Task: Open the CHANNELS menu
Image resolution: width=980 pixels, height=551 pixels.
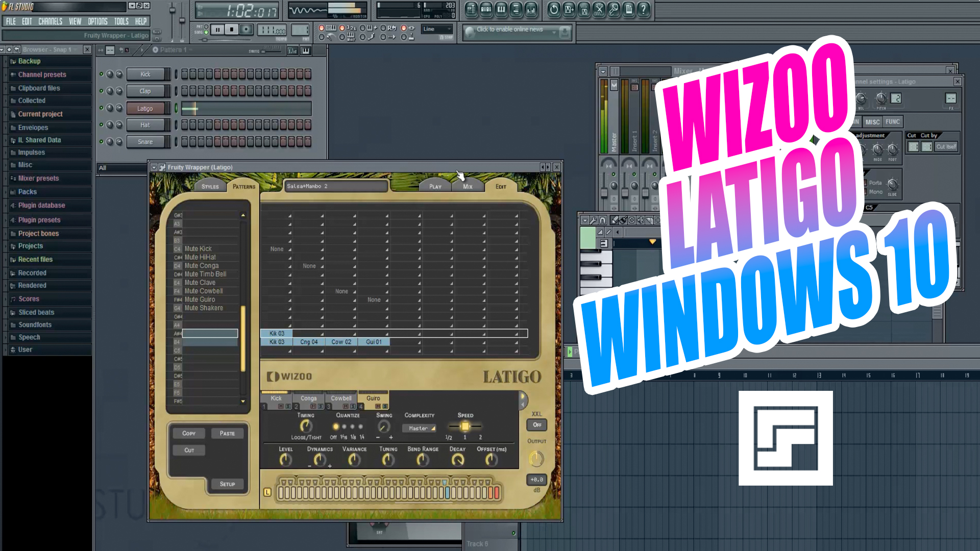Action: 50,21
